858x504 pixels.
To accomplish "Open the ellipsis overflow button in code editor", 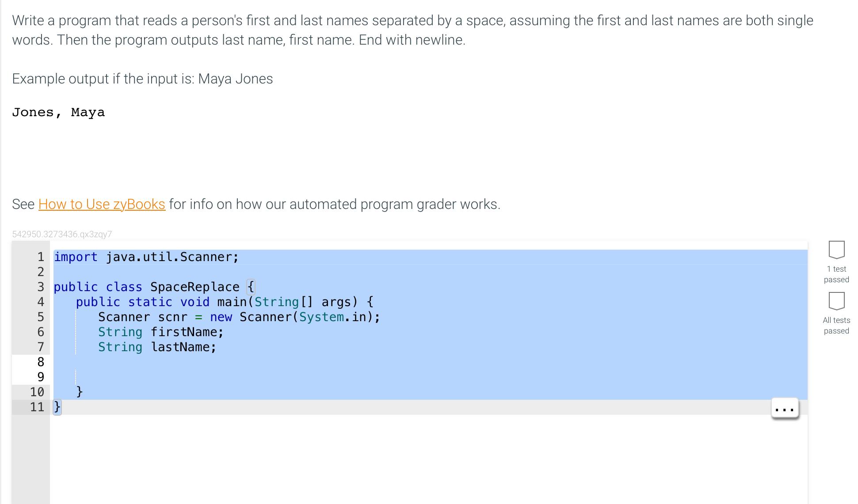I will (x=785, y=409).
